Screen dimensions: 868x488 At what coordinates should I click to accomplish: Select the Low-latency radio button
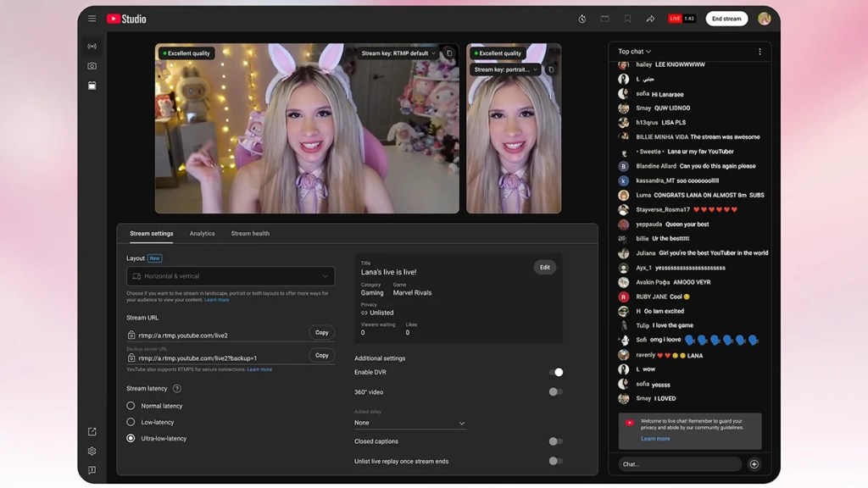coord(129,422)
